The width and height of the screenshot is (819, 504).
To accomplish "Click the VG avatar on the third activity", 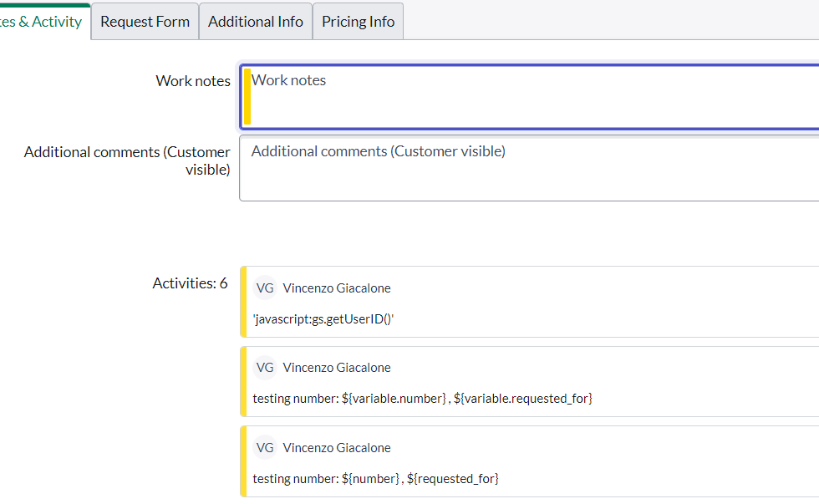I will pyautogui.click(x=265, y=447).
